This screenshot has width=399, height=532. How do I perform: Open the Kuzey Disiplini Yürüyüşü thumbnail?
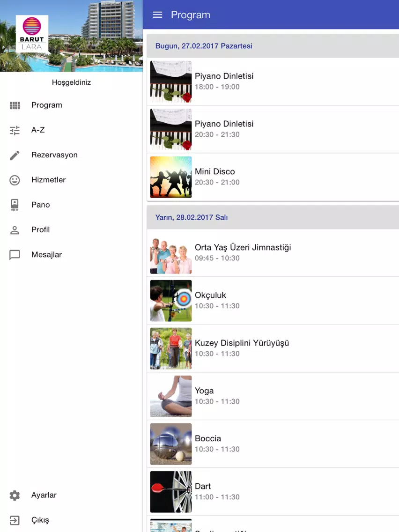pos(171,348)
